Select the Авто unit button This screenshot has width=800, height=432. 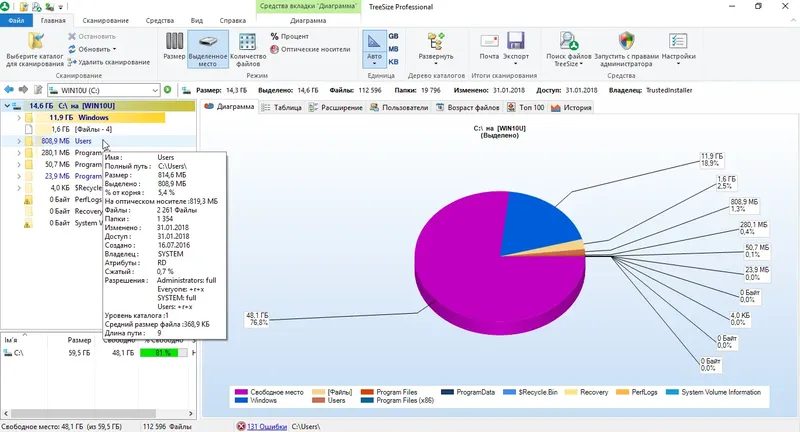(374, 49)
